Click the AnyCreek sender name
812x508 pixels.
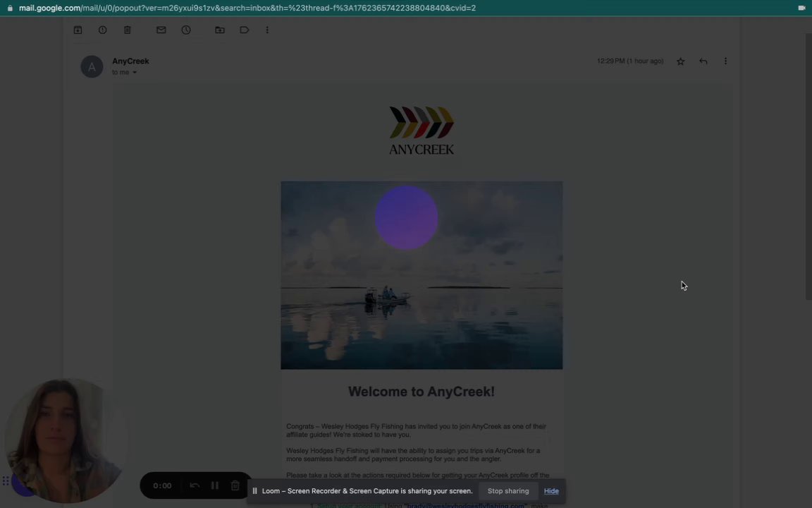[x=130, y=61]
